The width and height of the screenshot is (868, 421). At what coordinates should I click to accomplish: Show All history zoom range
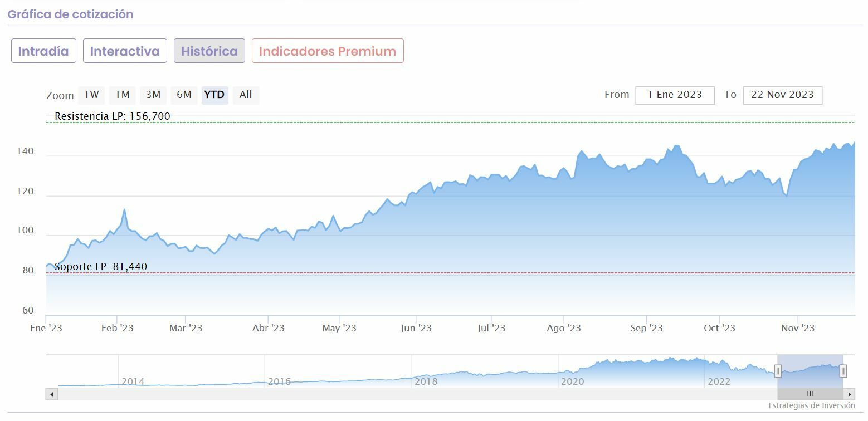(246, 95)
